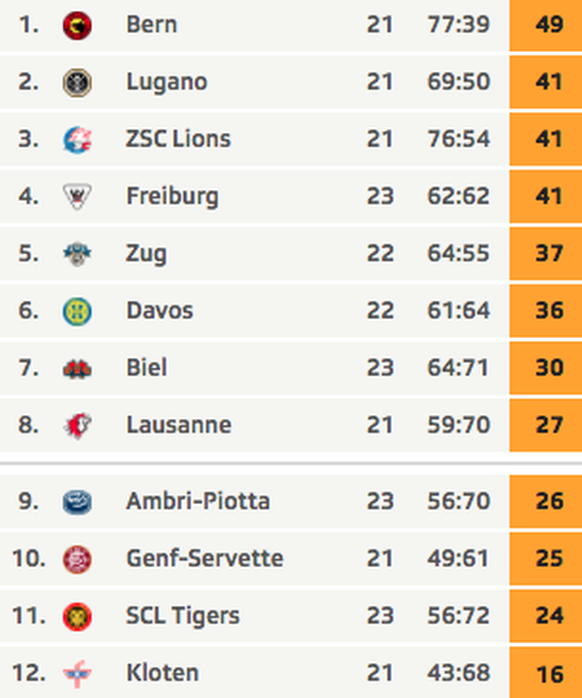
Task: Click Kloten's 16 points cell
Action: point(546,673)
